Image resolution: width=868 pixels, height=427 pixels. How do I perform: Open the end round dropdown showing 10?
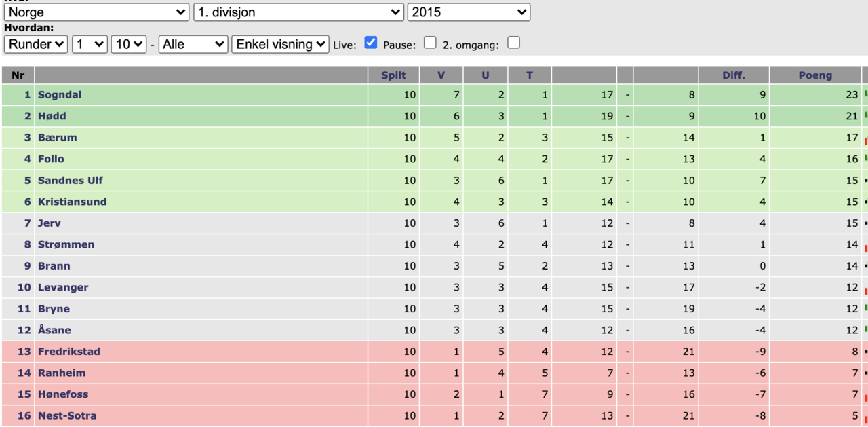[x=129, y=44]
